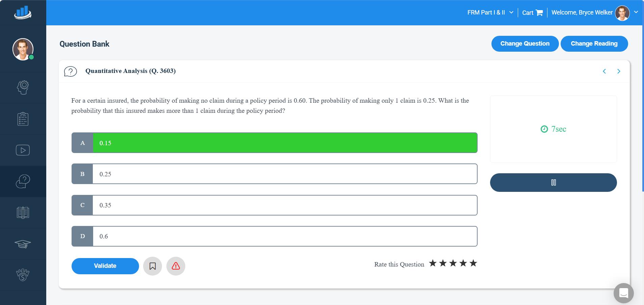Click the Validate button

click(x=105, y=266)
